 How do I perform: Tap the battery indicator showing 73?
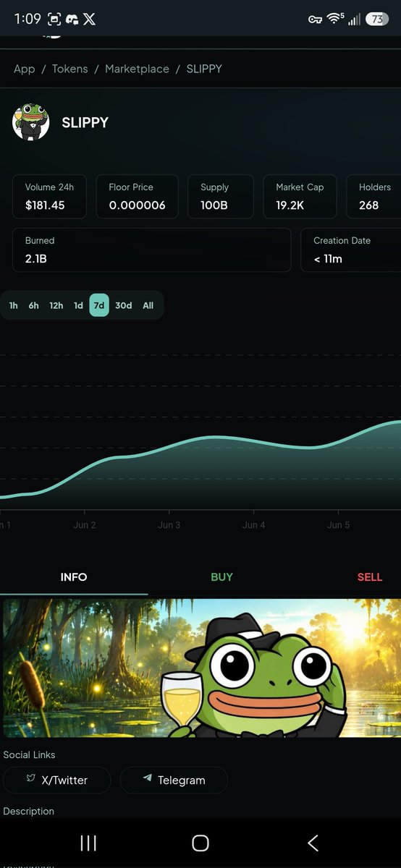tap(376, 20)
